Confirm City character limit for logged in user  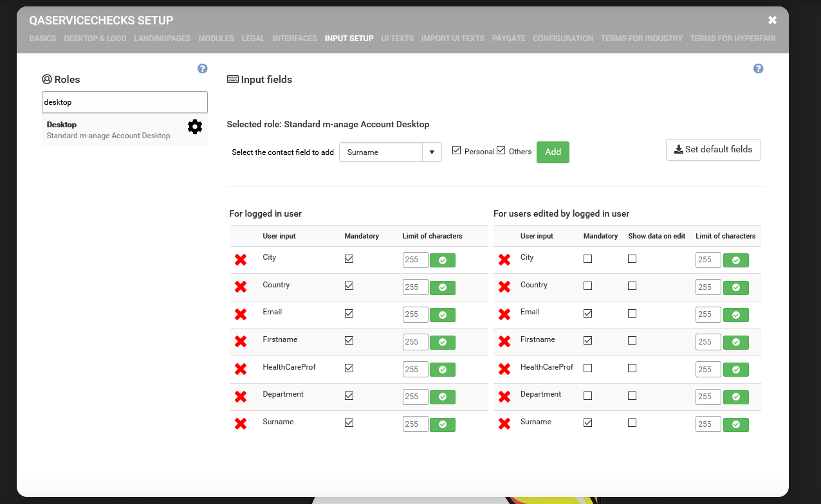point(443,260)
